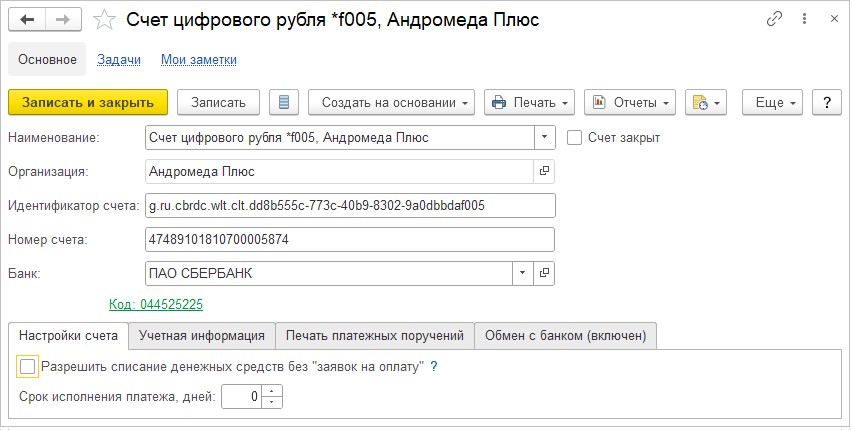Open the Обмен с банком tab
Image resolution: width=852 pixels, height=430 pixels.
[566, 335]
